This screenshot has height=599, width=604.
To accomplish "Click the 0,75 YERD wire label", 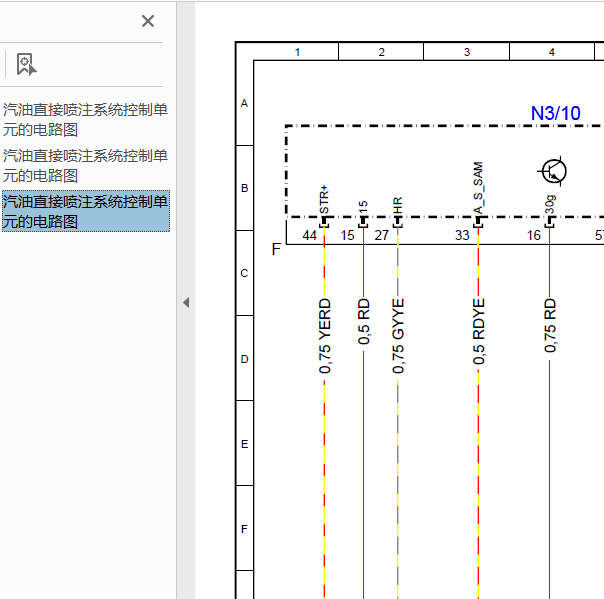I will 325,336.
